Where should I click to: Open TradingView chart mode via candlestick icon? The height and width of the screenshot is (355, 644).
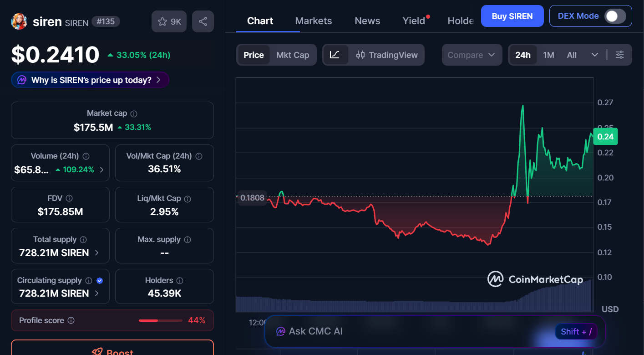pos(361,55)
